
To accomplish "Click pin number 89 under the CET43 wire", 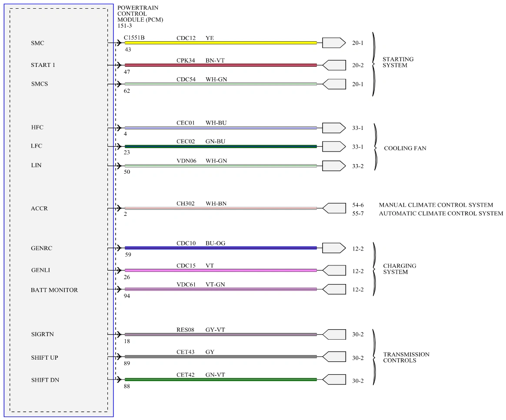I will [x=127, y=363].
